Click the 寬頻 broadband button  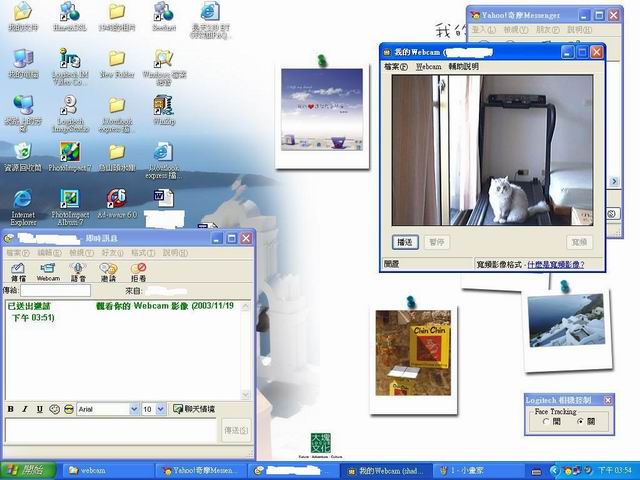[579, 242]
